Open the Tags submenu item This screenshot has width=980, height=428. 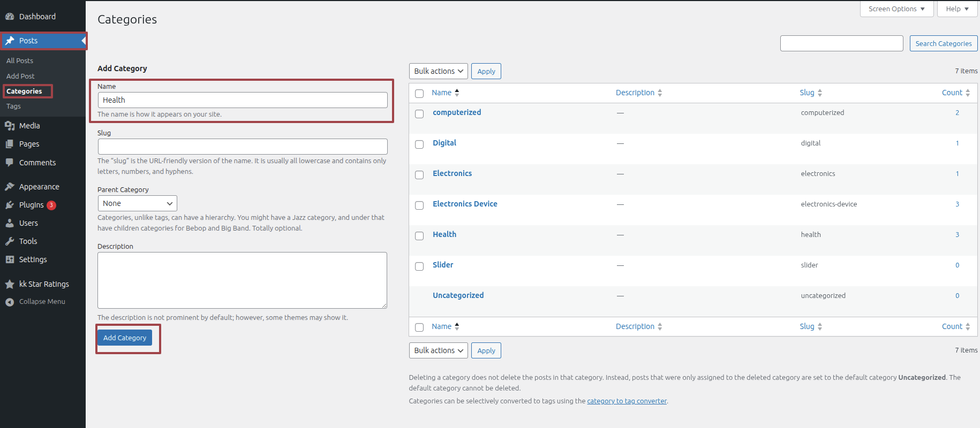point(14,106)
